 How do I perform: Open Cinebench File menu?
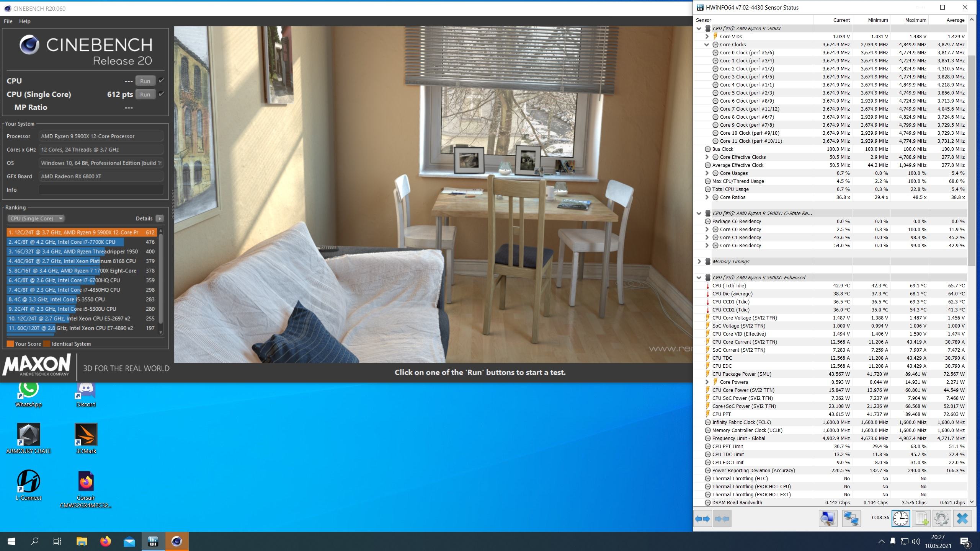pos(8,21)
